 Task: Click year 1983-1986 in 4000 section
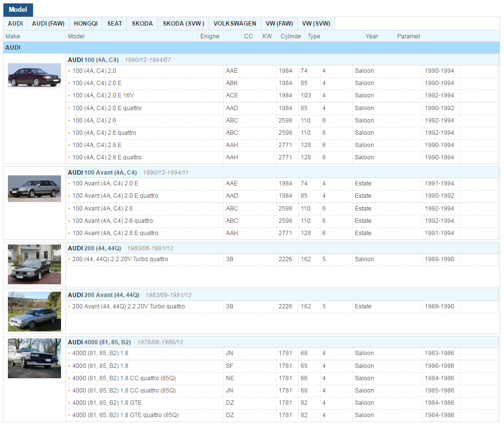(x=440, y=353)
